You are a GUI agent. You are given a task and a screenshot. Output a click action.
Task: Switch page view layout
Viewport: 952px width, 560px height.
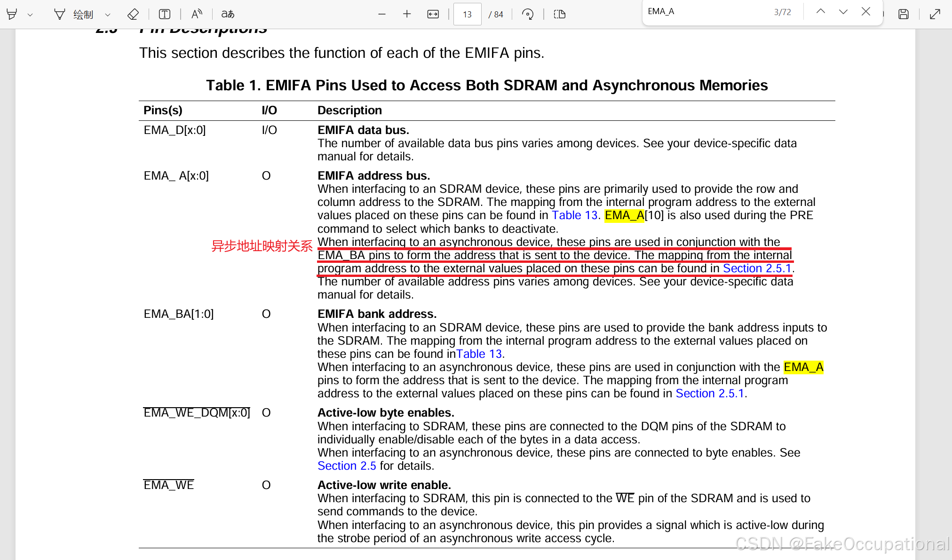[560, 14]
